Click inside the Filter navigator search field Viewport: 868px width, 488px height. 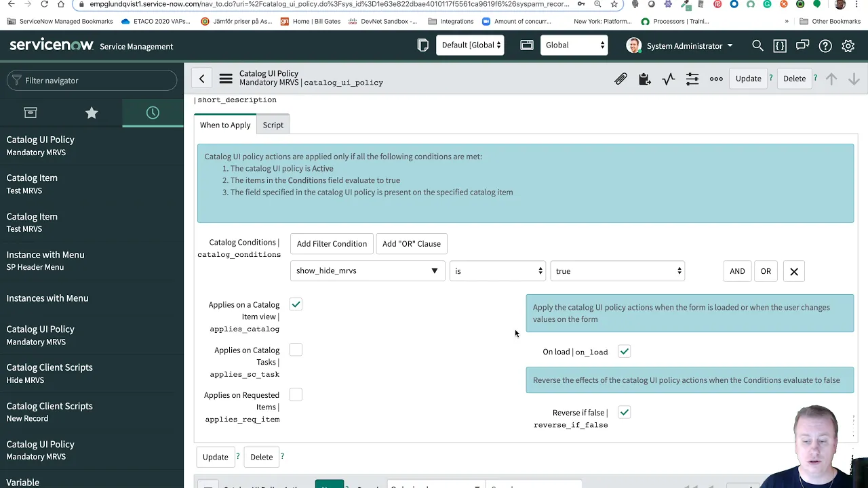pos(92,80)
